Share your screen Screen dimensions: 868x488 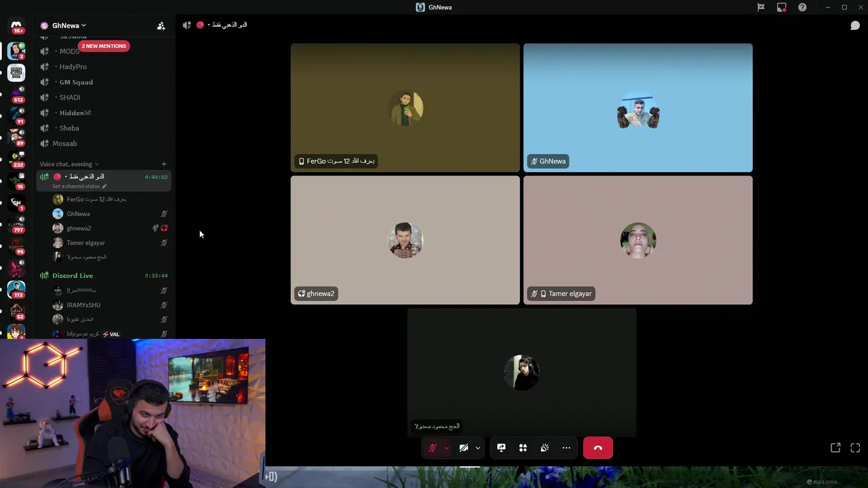point(501,448)
